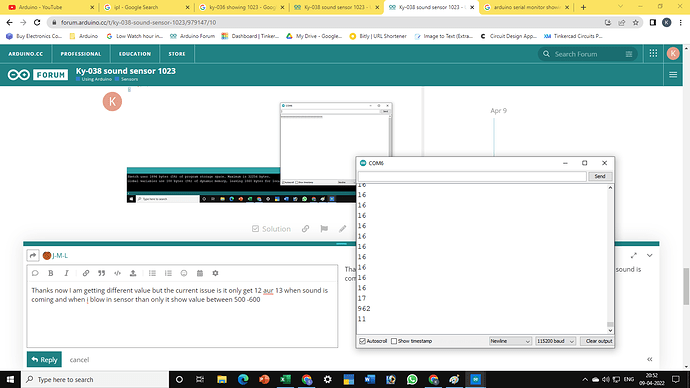The width and height of the screenshot is (690, 388).
Task: Focus the serial monitor send input field
Action: tap(472, 176)
